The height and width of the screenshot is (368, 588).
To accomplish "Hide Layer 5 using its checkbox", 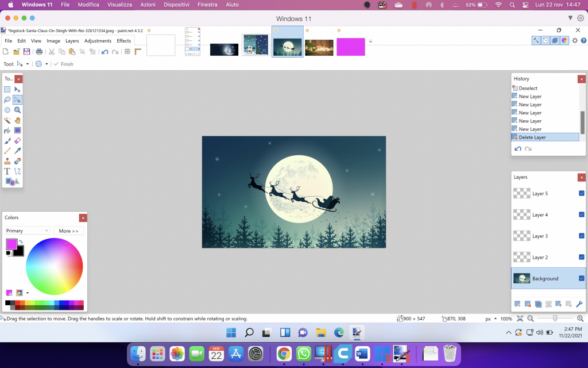I will 581,194.
